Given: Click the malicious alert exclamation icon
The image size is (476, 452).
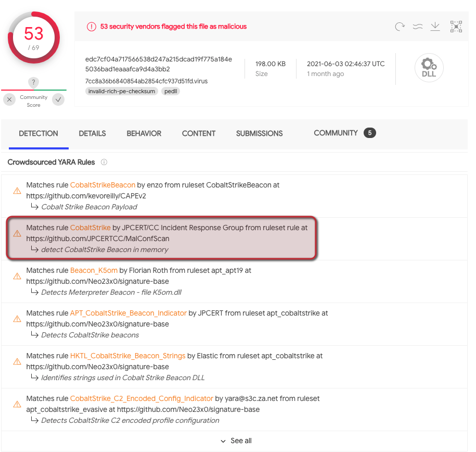Looking at the screenshot, I should pos(92,27).
